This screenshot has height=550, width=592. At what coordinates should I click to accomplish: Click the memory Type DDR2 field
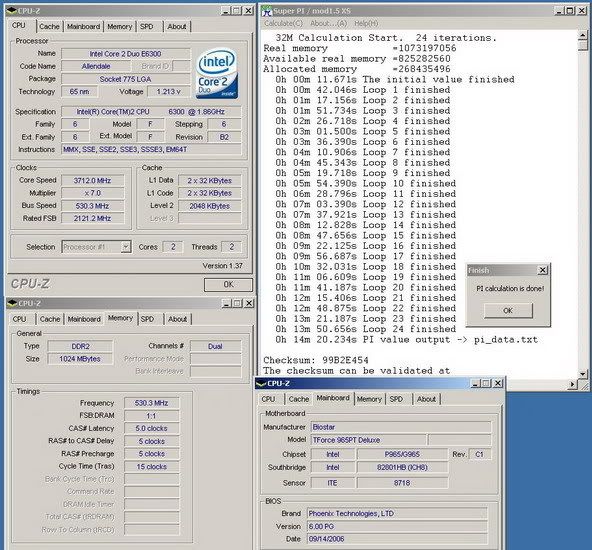pos(80,346)
